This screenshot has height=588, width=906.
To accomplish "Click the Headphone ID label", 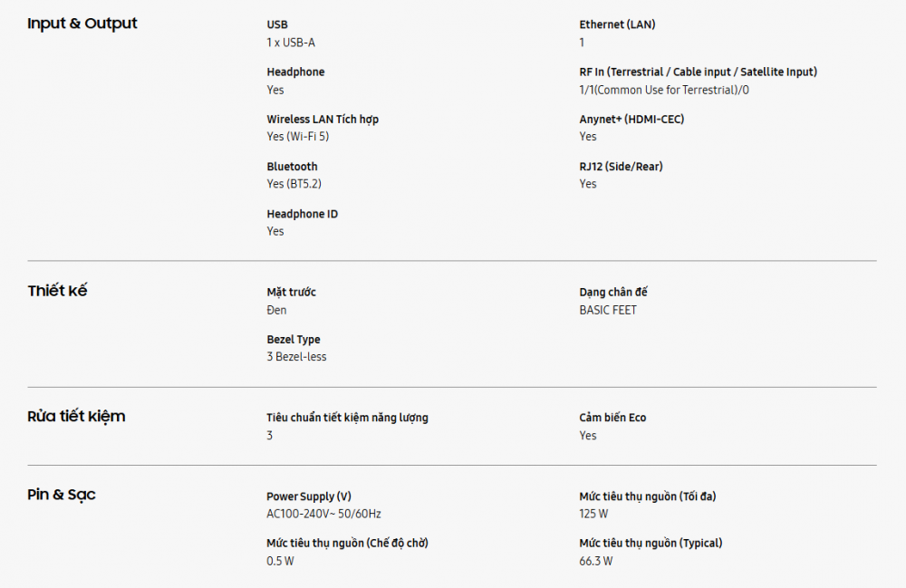I will 302,214.
